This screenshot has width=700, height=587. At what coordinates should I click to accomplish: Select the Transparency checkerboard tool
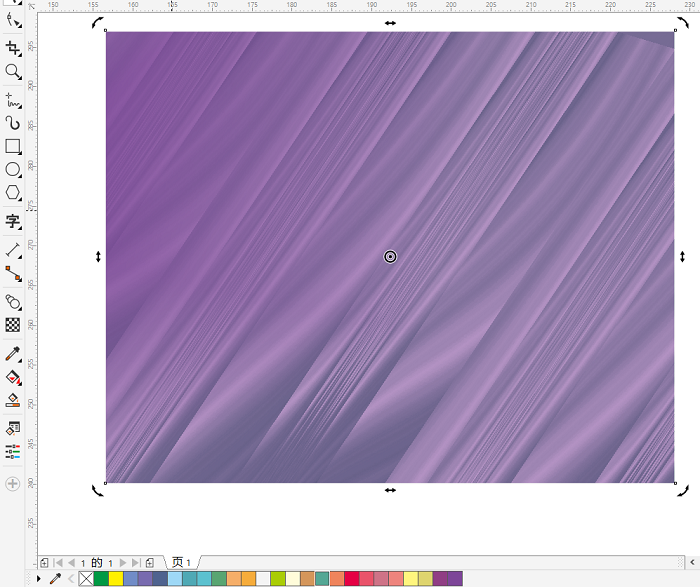coord(12,325)
